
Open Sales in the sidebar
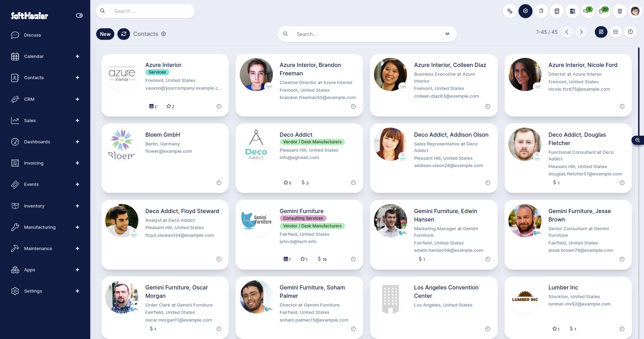coord(30,120)
